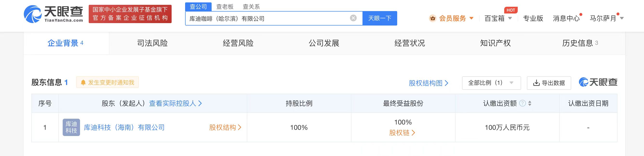Viewport: 644px width, 156px height.
Task: Click the crown 会员服务 icon
Action: (x=432, y=18)
